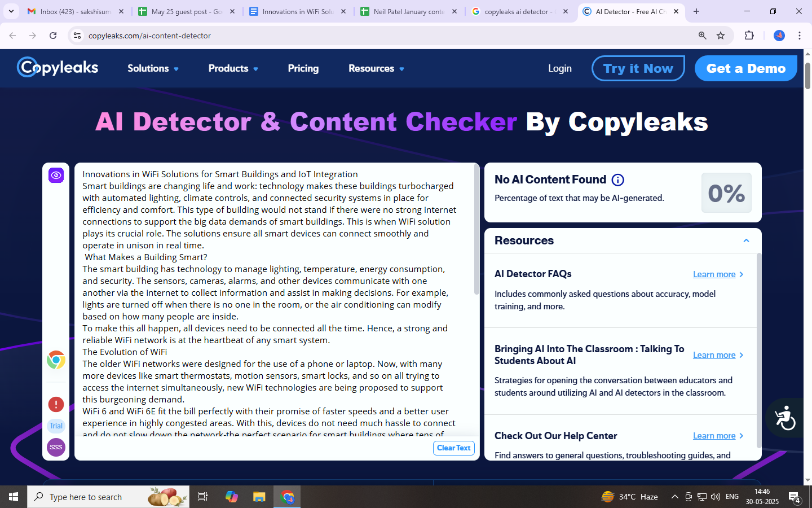Expand the Products dropdown menu

click(233, 68)
